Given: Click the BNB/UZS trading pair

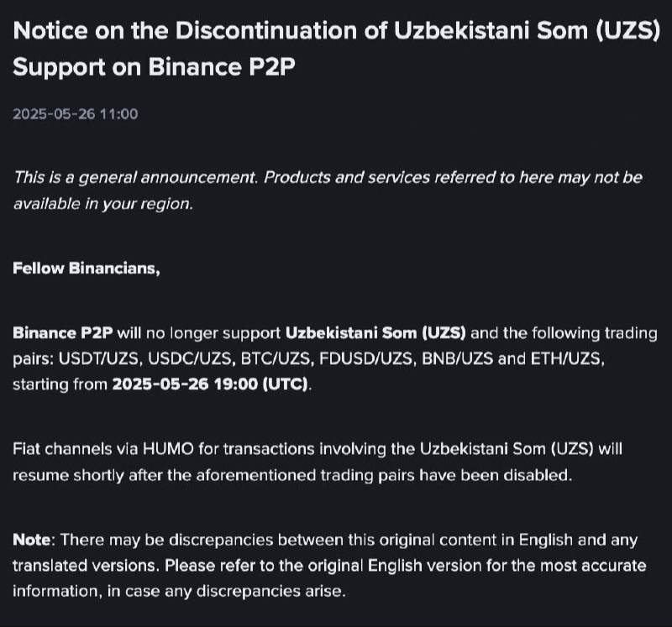Looking at the screenshot, I should [x=457, y=358].
